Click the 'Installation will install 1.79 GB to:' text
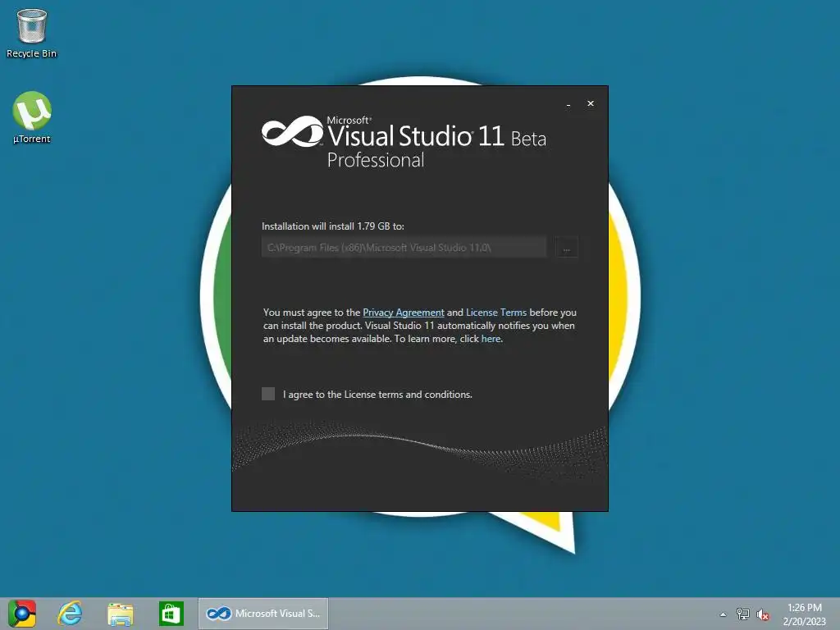 (x=333, y=226)
